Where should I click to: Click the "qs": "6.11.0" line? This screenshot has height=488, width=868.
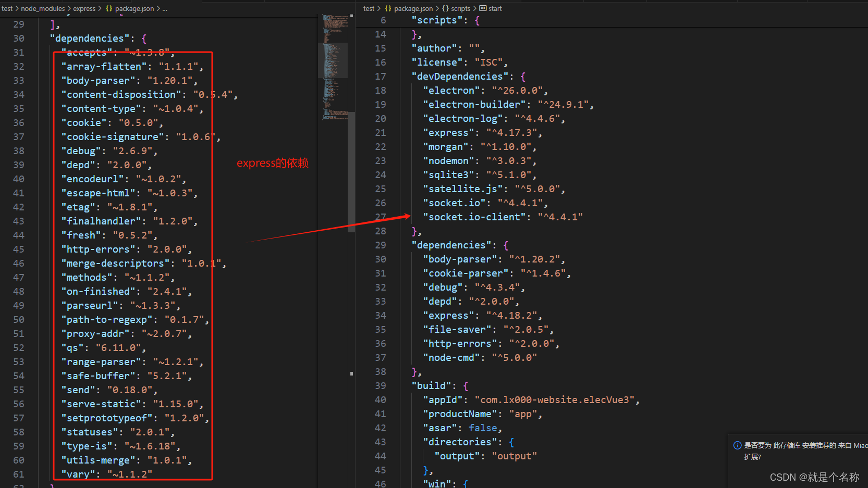(104, 348)
